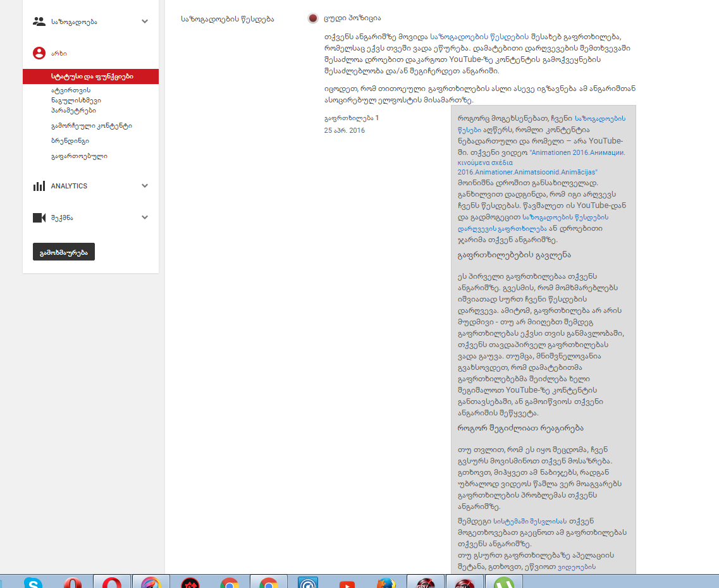The width and height of the screenshot is (719, 588).
Task: Open the Opera icon next to Skype
Action: point(73,582)
